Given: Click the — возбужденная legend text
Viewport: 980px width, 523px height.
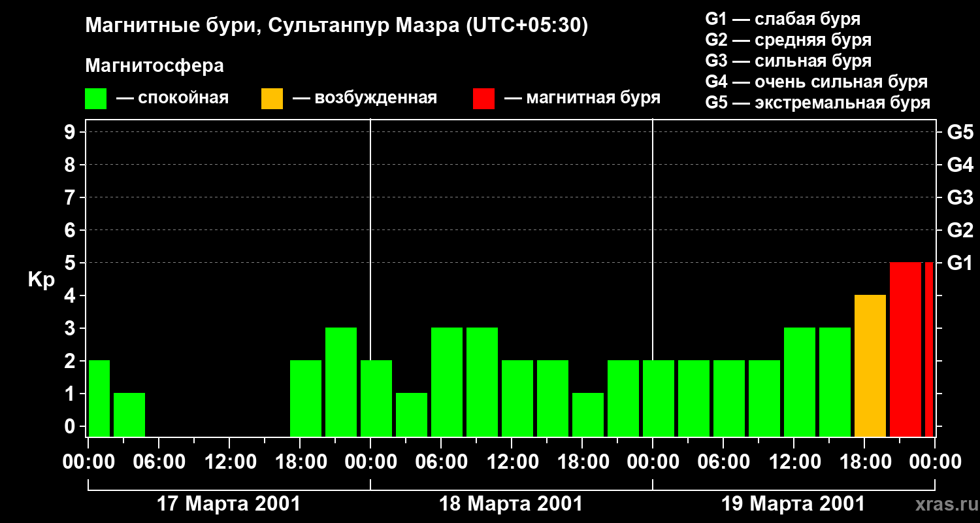Looking at the screenshot, I should [x=365, y=98].
